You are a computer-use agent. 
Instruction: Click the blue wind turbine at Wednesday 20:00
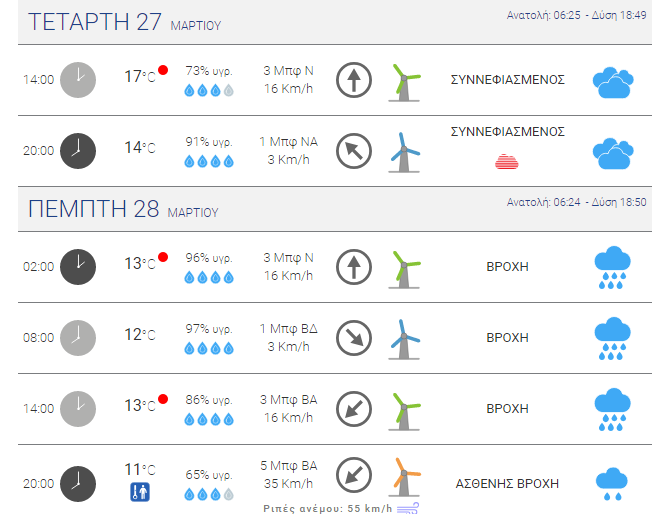404,152
